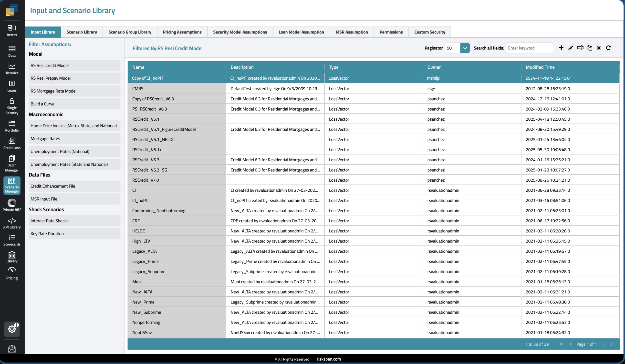Switch to the Scenario Library tab
Viewport: 625px width, 364px height.
point(82,32)
